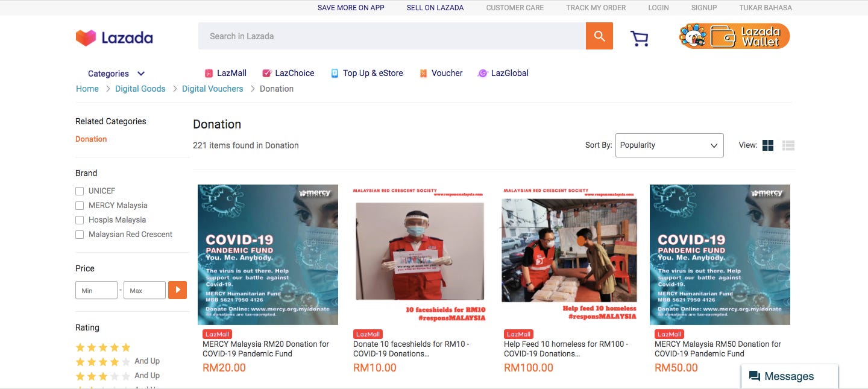Click LazMall badge on RM20 donation item
This screenshot has width=868, height=389.
pyautogui.click(x=217, y=334)
